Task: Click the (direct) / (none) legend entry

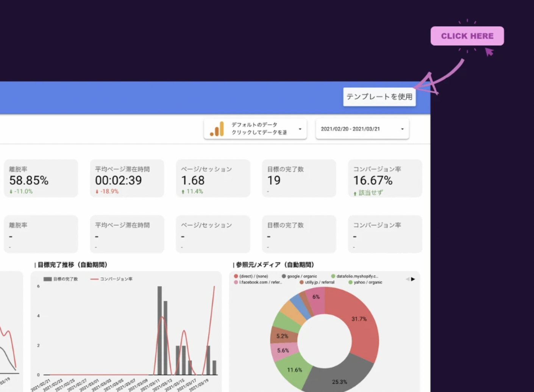Action: 251,276
